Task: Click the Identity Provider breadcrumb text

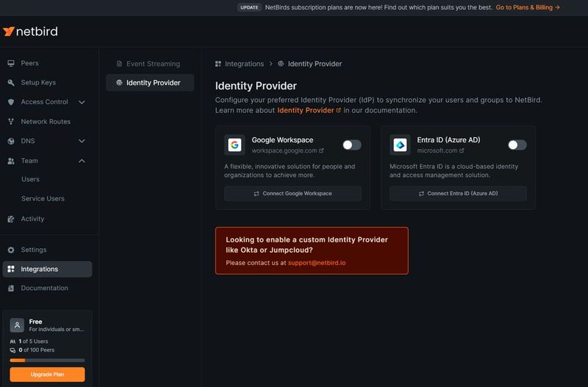Action: click(x=315, y=64)
